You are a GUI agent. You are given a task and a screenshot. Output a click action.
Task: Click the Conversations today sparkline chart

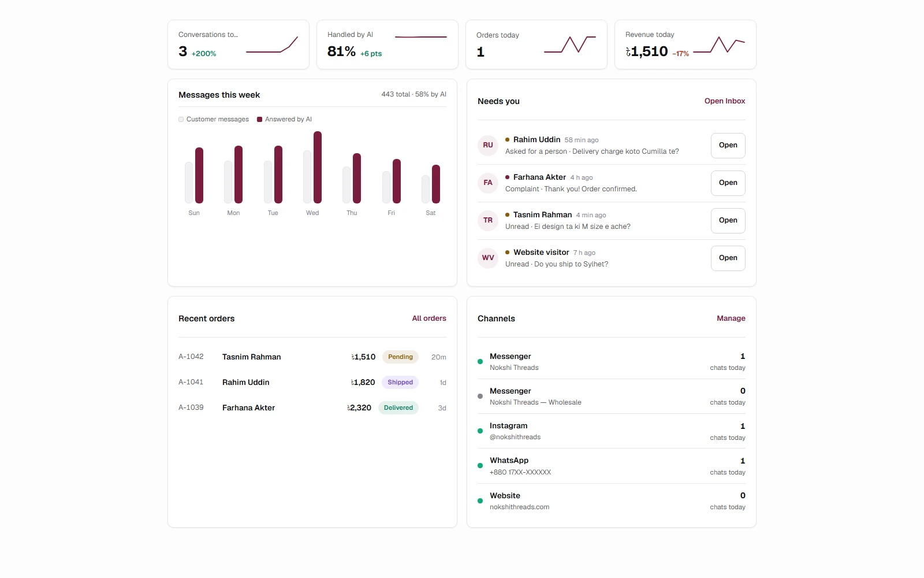272,45
